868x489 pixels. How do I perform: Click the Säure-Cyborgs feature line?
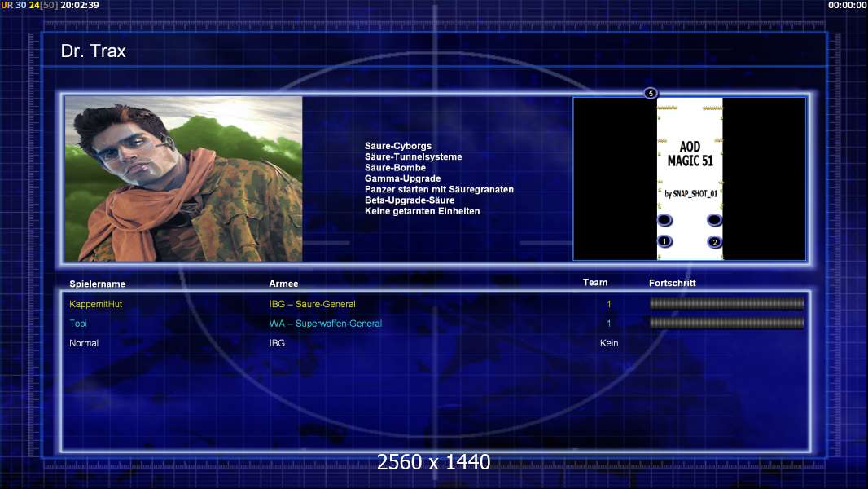(x=398, y=146)
